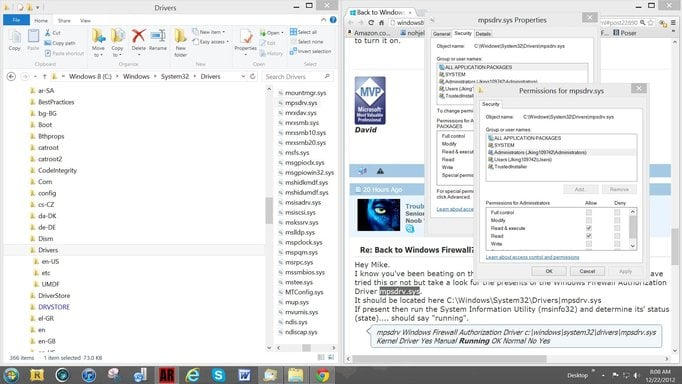Image resolution: width=682 pixels, height=384 pixels.
Task: Click the Windows Start orb
Action: pyautogui.click(x=11, y=375)
